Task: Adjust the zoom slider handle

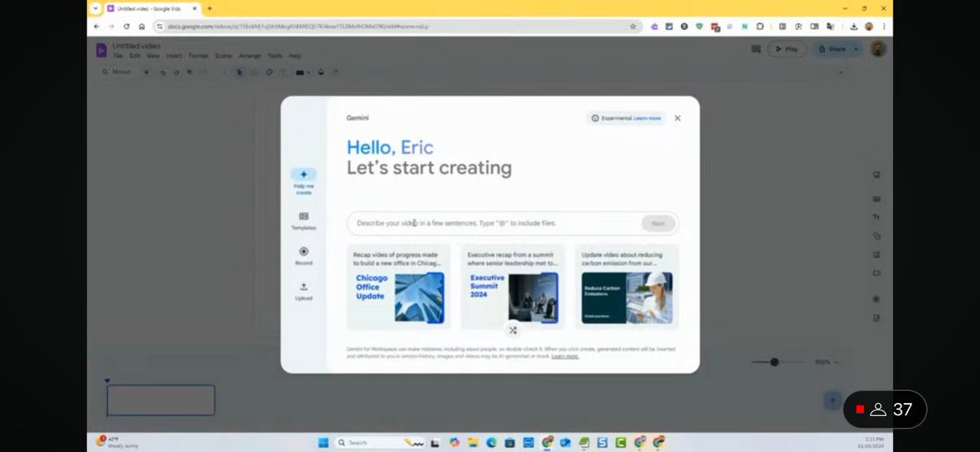Action: pyautogui.click(x=774, y=361)
